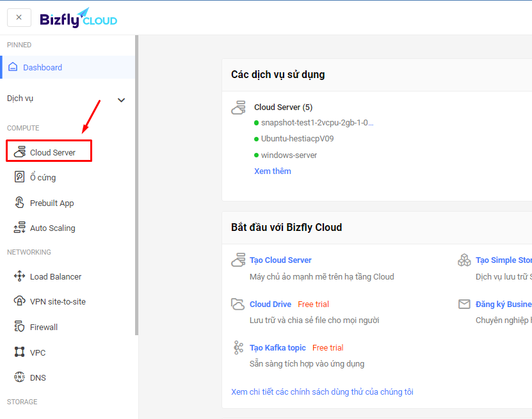This screenshot has width=532, height=419.
Task: Click the VPC icon
Action: click(x=19, y=352)
